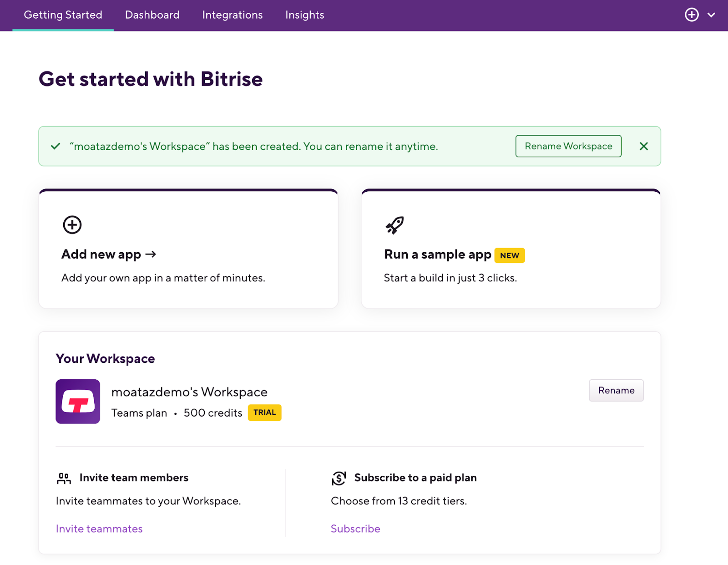Open the Subscribe link
Image resolution: width=728 pixels, height=565 pixels.
point(355,529)
